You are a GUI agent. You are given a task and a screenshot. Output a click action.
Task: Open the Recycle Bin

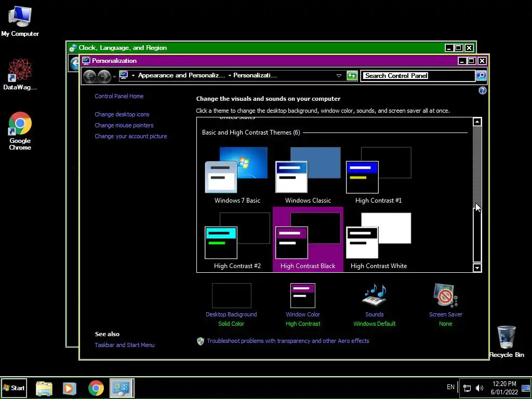point(507,341)
